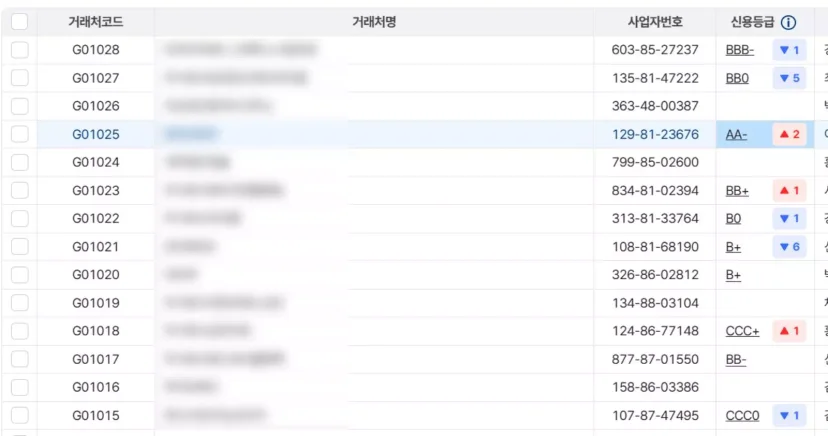The width and height of the screenshot is (828, 436).
Task: Open the AA- credit rating link
Action: [736, 135]
